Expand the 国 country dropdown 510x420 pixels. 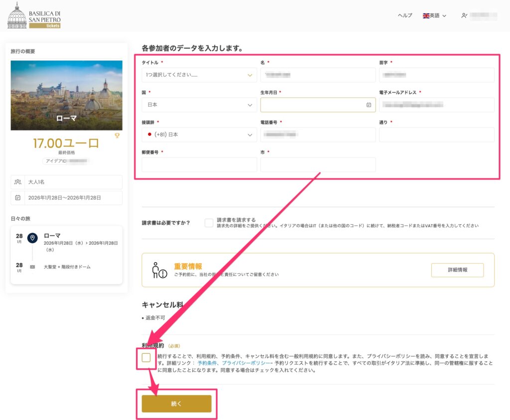pyautogui.click(x=199, y=105)
